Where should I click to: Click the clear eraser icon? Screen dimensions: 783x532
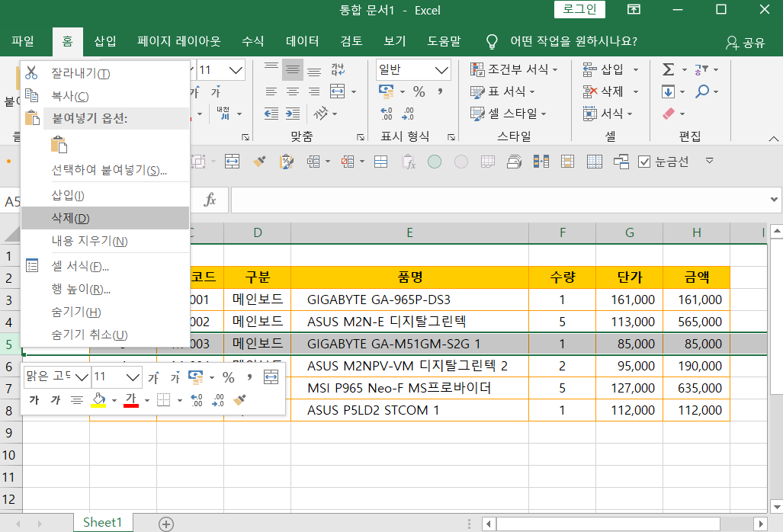[668, 114]
